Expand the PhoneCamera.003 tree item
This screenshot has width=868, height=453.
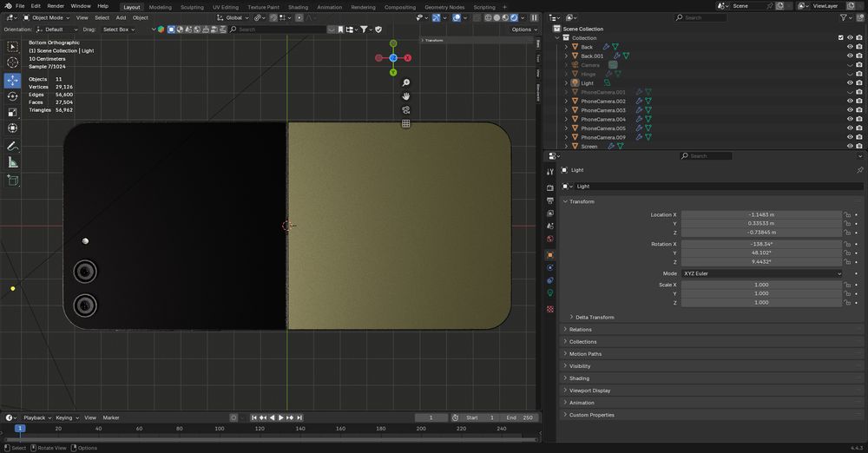(566, 110)
